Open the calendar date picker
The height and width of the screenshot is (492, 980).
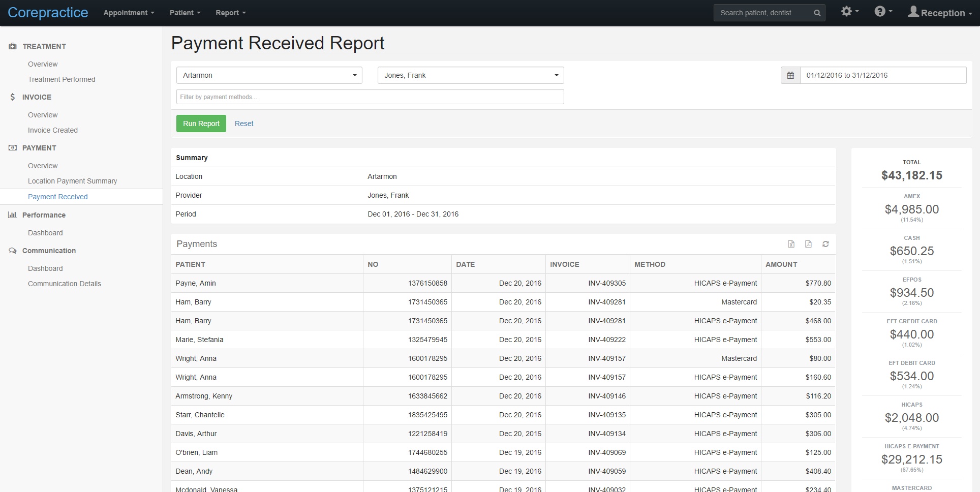[x=790, y=75]
